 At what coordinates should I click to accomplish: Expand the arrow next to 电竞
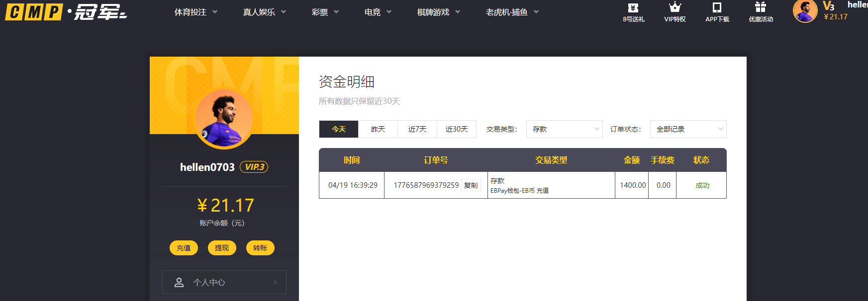tap(389, 12)
